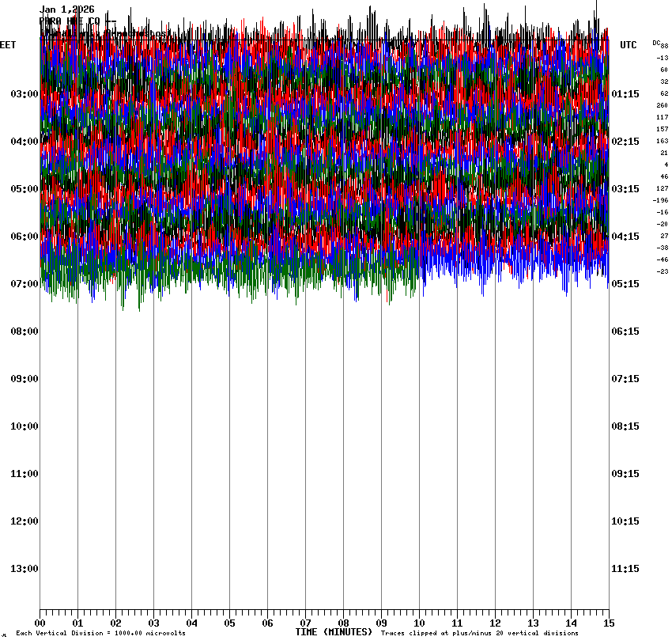Screen dimensions: 672x644
Task: Click the 03:00 EET time label
Action: [x=25, y=94]
